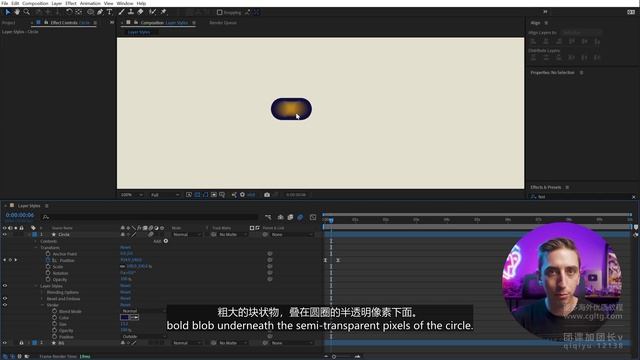Enable the Snapping checkbox
This screenshot has width=640, height=360.
[220, 13]
